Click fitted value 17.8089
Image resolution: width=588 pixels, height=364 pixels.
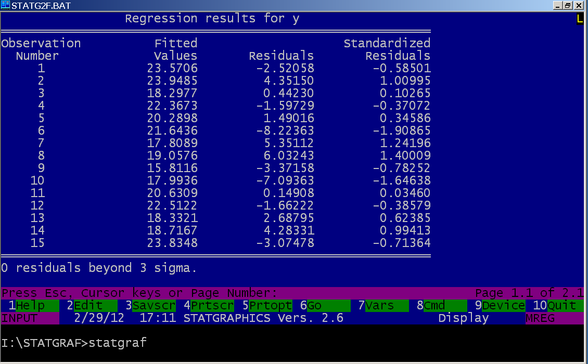tap(172, 143)
